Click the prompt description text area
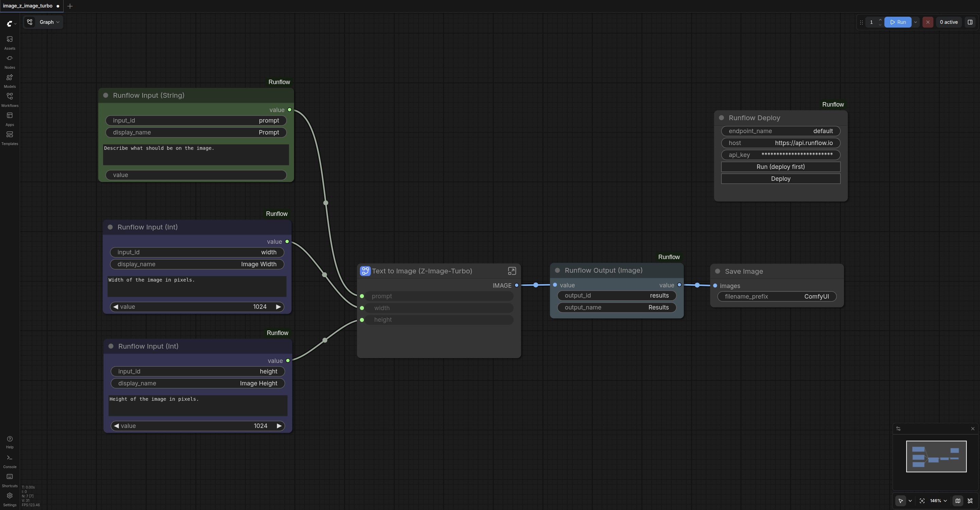The height and width of the screenshot is (510, 980). 196,155
